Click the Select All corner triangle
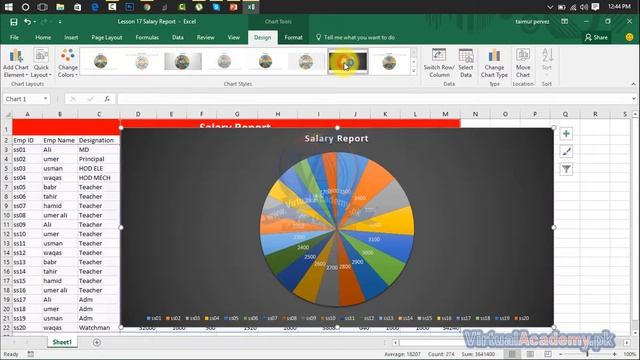 tap(7, 114)
